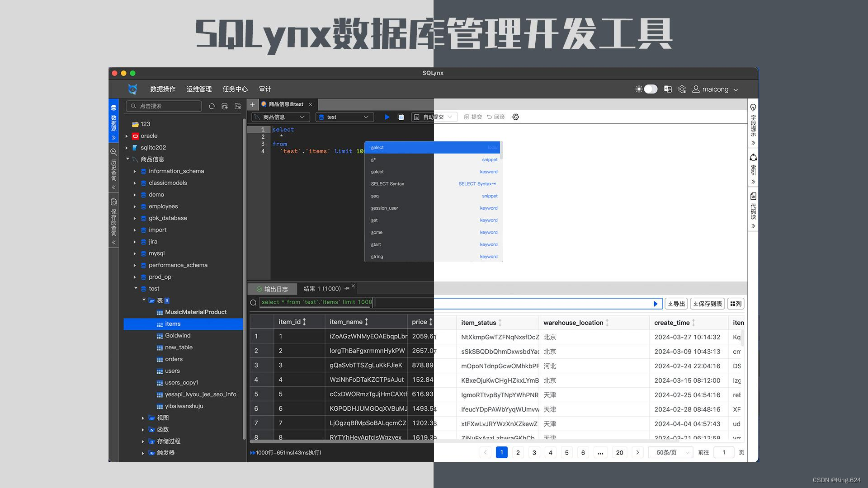Viewport: 868px width, 488px height.
Task: Sort by item_status column
Action: point(500,323)
